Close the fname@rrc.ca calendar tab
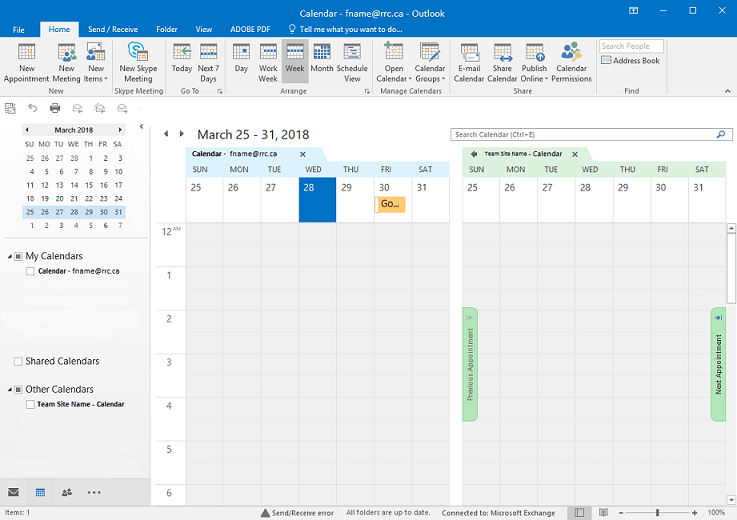 pyautogui.click(x=303, y=154)
